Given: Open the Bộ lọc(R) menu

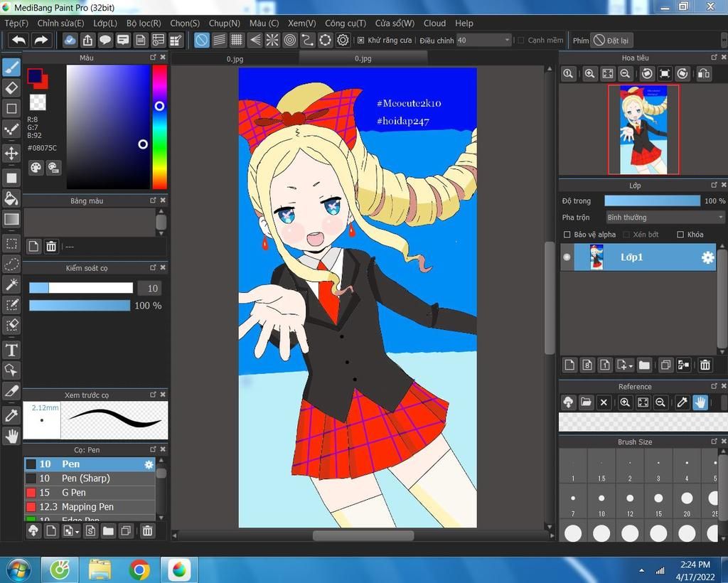Looking at the screenshot, I should coord(144,23).
